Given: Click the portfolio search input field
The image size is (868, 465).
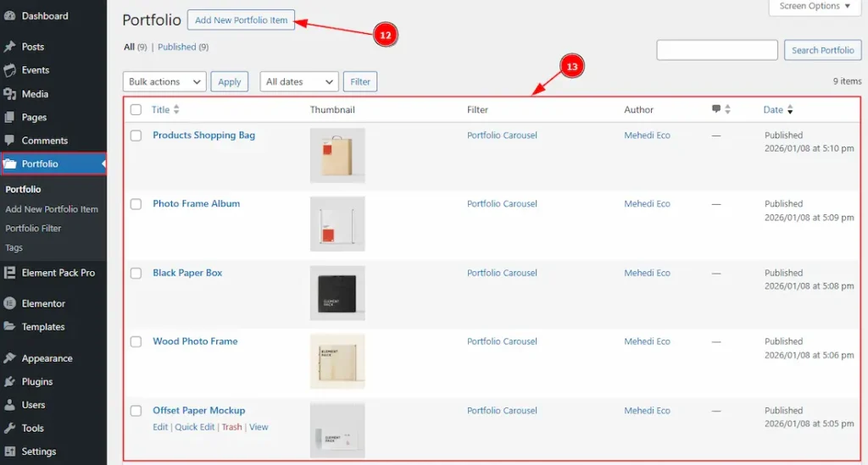Looking at the screenshot, I should coord(716,50).
